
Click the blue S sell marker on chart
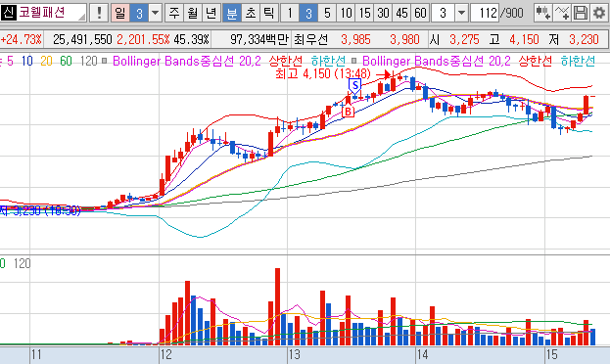[x=354, y=85]
